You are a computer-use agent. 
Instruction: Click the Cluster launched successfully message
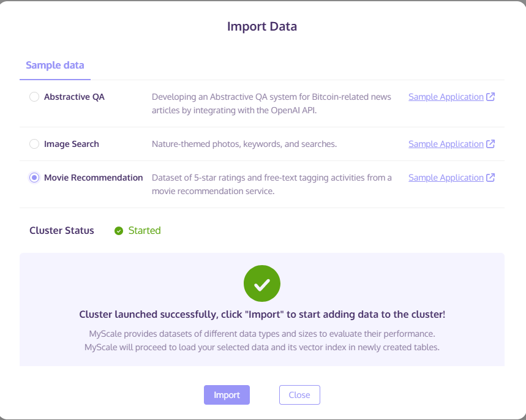(262, 315)
